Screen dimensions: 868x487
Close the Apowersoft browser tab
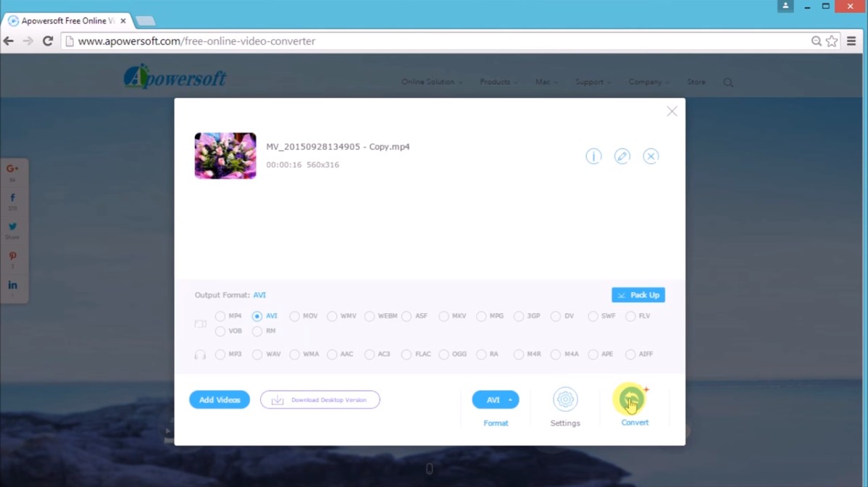click(x=123, y=21)
